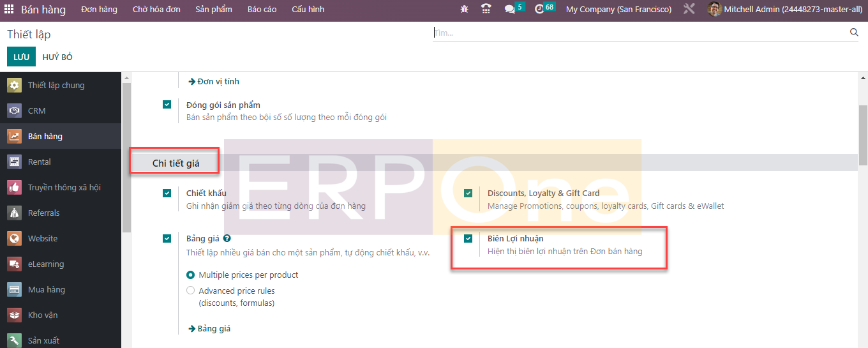The height and width of the screenshot is (348, 868).
Task: Open the CRM settings tab
Action: (36, 111)
